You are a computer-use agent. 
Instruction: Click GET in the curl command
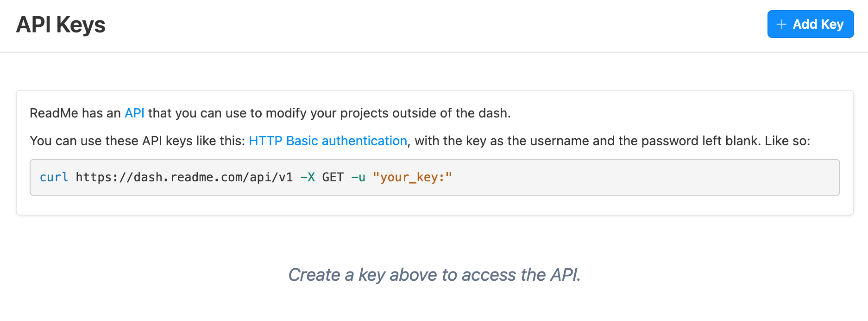pyautogui.click(x=333, y=178)
